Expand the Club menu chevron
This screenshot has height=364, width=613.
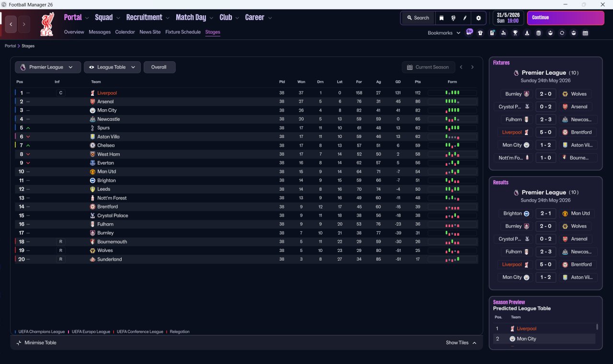(237, 18)
